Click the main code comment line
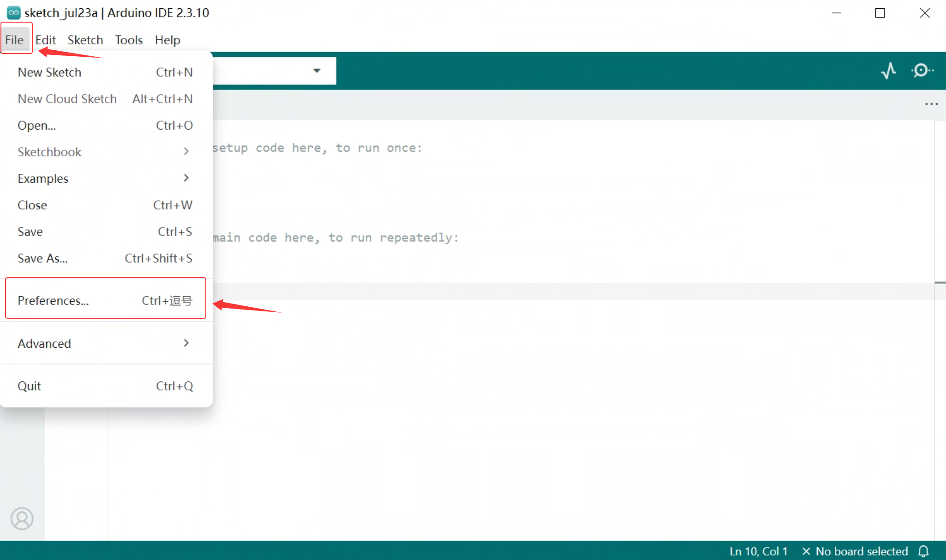This screenshot has height=560, width=946. click(x=335, y=238)
